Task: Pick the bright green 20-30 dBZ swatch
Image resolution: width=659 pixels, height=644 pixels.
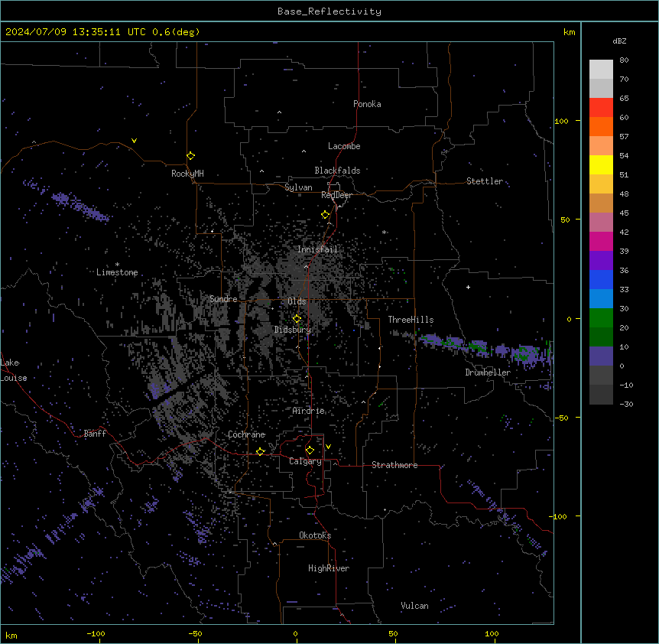Action: [601, 318]
